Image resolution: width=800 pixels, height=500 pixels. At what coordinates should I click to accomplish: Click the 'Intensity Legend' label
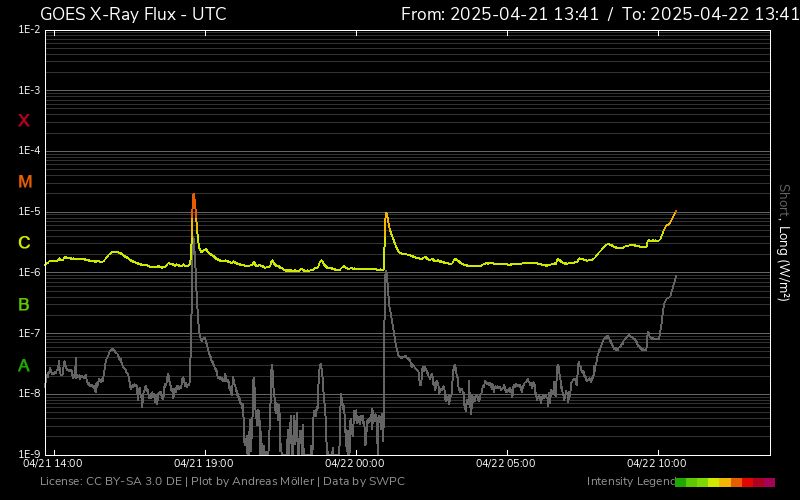631,481
